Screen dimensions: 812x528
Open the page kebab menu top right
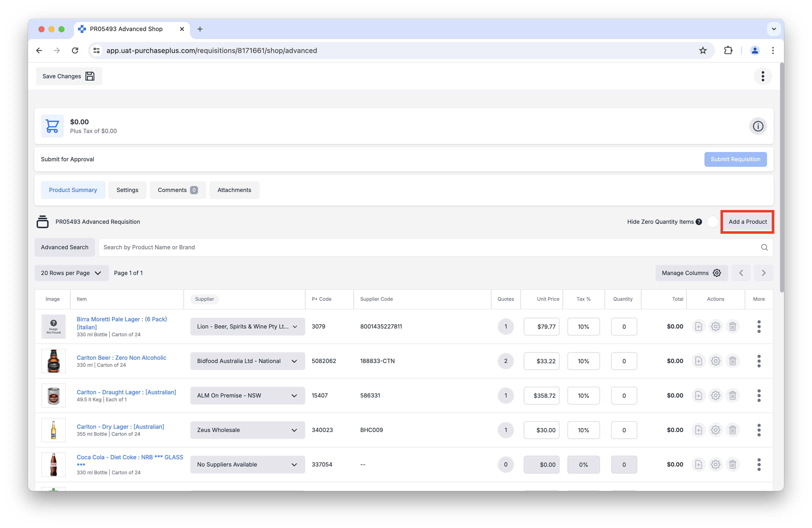[763, 76]
